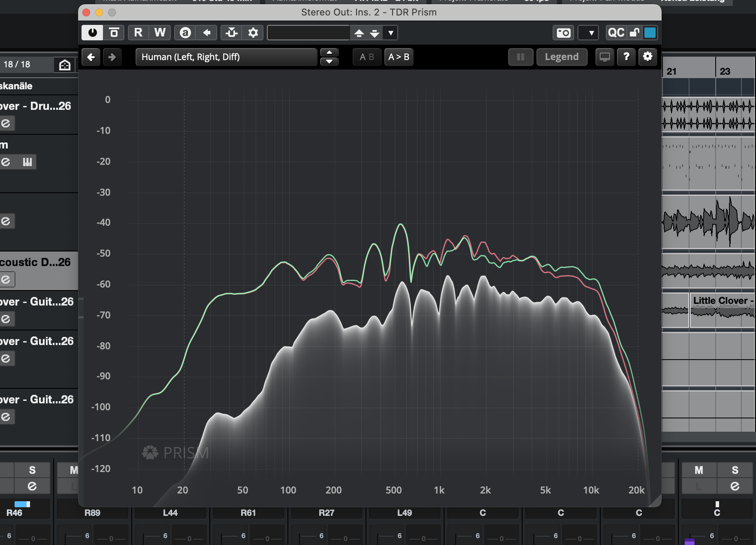Enable Read automation (R) button
Image resolution: width=756 pixels, height=545 pixels.
click(x=138, y=33)
